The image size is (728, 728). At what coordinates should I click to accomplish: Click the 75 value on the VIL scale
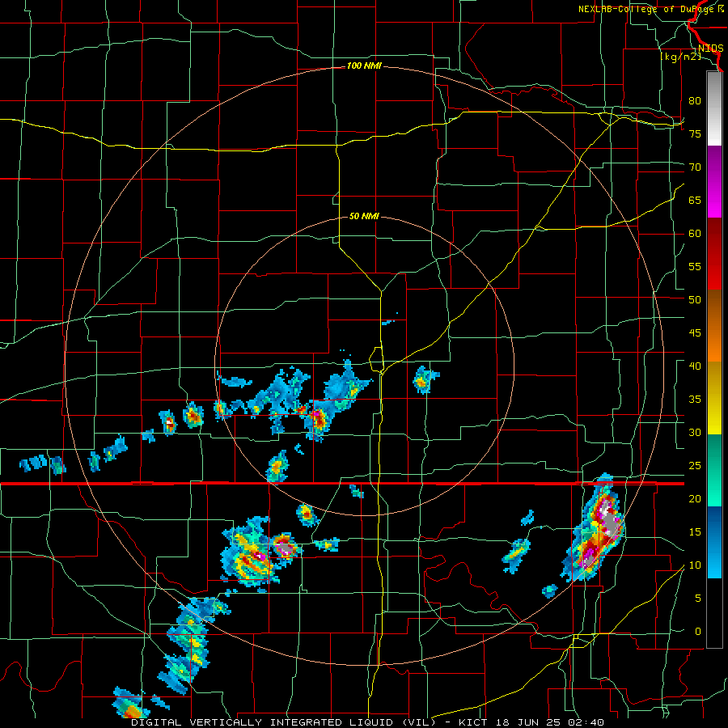coord(695,133)
